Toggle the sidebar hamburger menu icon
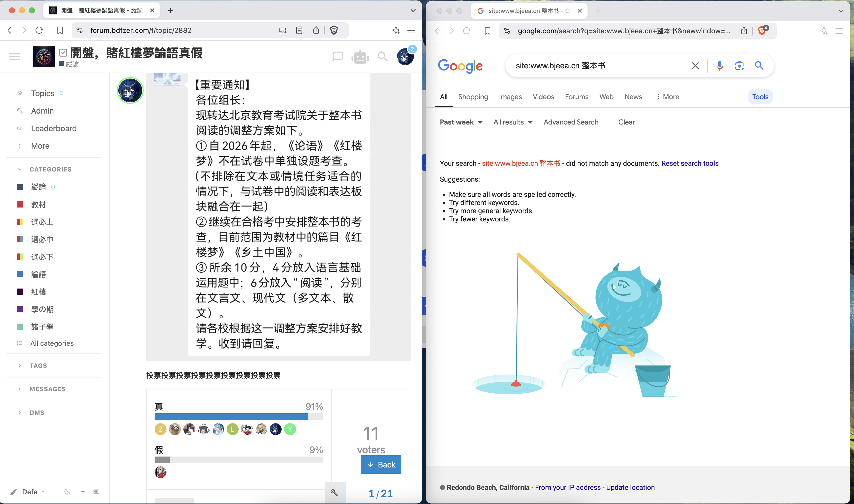854x504 pixels. click(14, 56)
